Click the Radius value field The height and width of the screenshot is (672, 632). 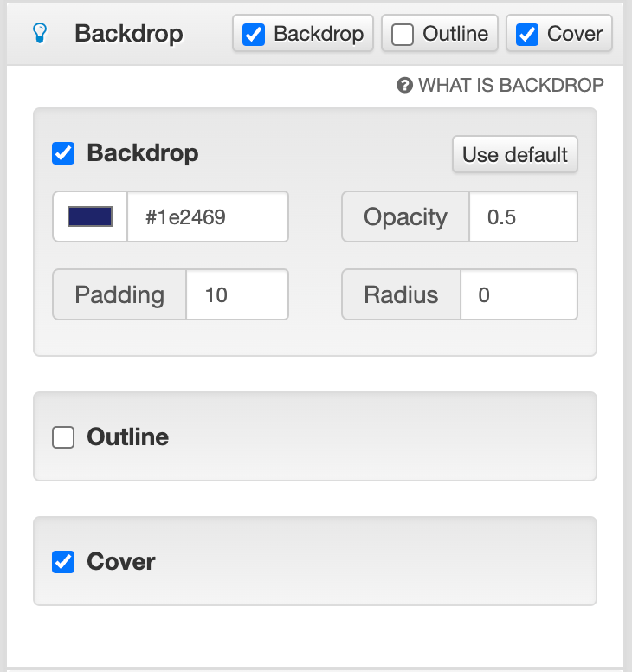point(518,295)
